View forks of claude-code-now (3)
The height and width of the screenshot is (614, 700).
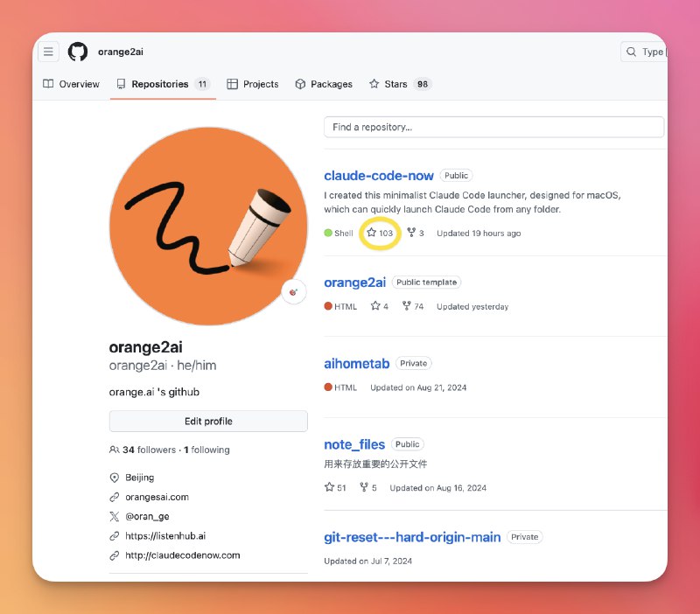(416, 233)
